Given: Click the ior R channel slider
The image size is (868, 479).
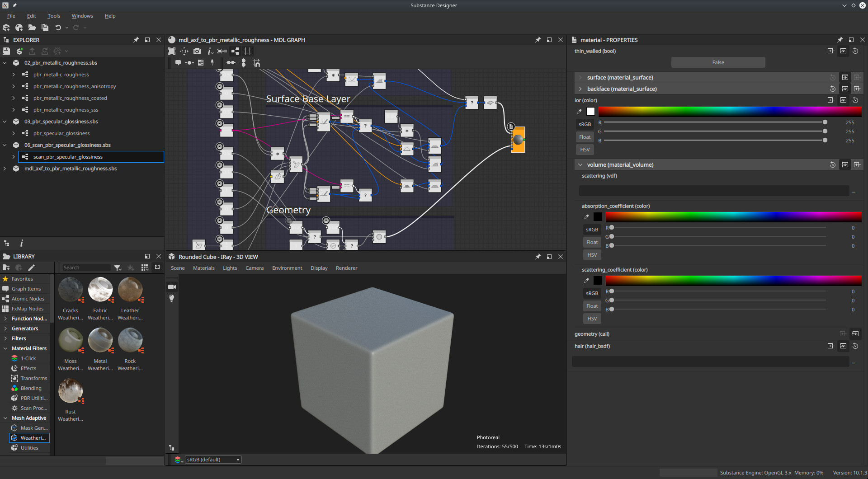Looking at the screenshot, I should (x=714, y=122).
